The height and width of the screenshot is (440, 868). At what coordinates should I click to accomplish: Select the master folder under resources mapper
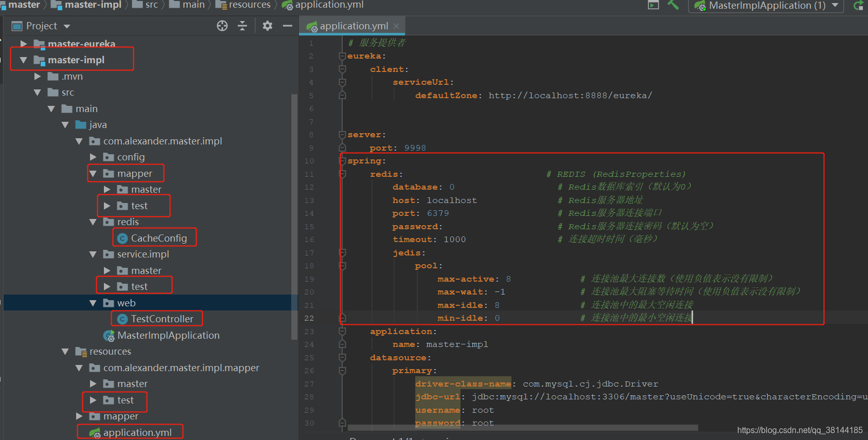point(132,384)
